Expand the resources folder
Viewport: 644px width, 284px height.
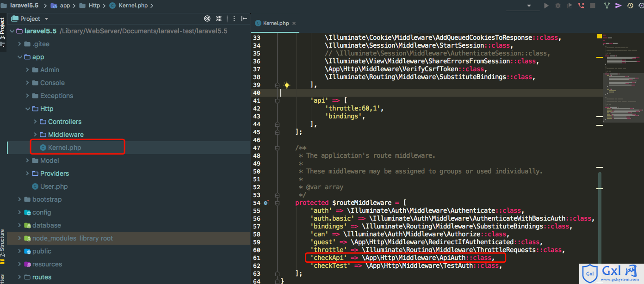[x=19, y=264]
